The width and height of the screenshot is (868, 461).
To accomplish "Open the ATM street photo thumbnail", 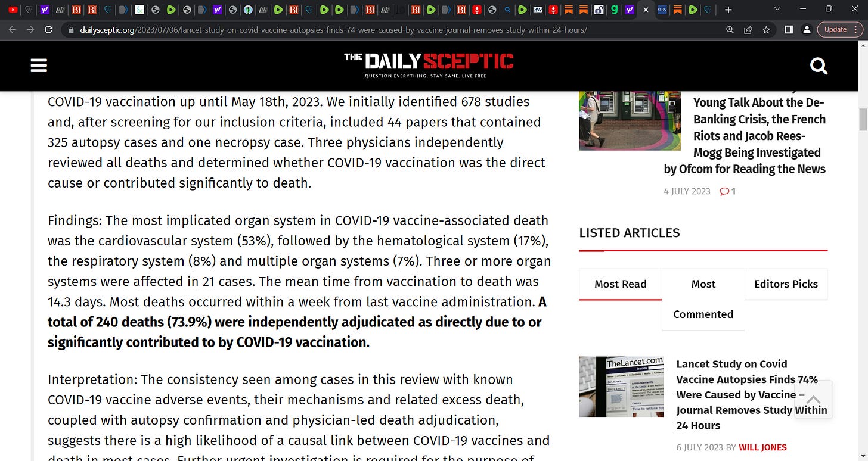I will (630, 121).
